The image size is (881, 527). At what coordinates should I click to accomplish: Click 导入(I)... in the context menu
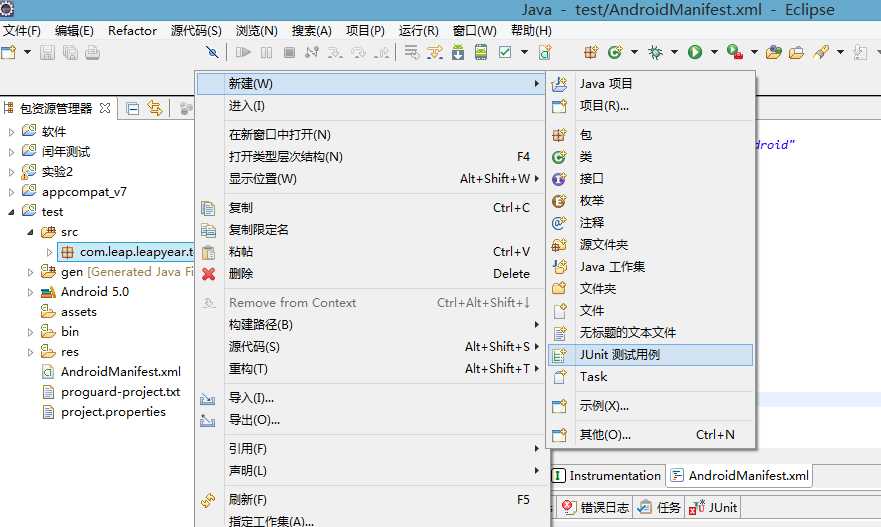tap(370, 398)
